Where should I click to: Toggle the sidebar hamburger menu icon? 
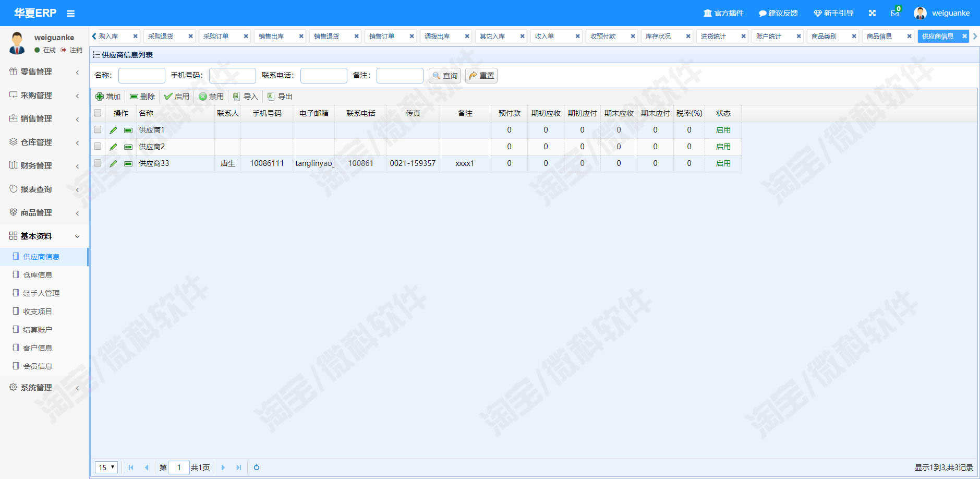(70, 14)
